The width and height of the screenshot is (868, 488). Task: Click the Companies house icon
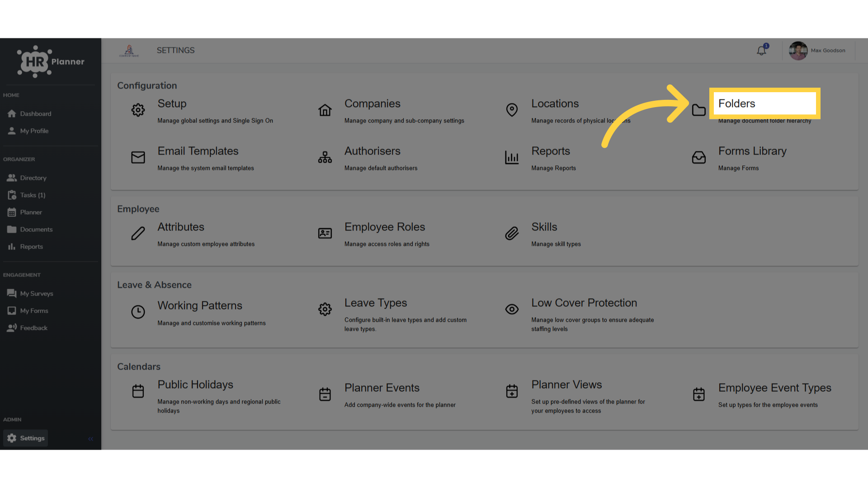pos(325,110)
